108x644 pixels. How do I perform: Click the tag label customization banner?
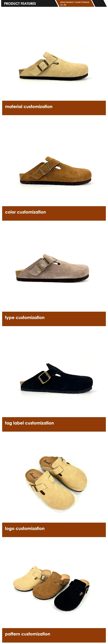(54, 424)
